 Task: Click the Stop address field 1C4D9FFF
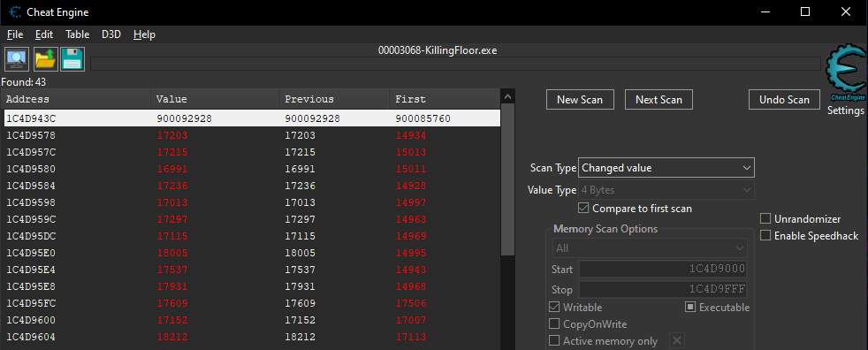(663, 290)
